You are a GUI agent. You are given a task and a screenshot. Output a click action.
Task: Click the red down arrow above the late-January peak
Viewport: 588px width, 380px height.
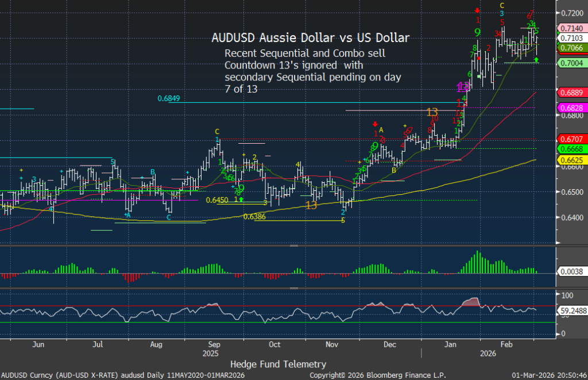[x=477, y=10]
